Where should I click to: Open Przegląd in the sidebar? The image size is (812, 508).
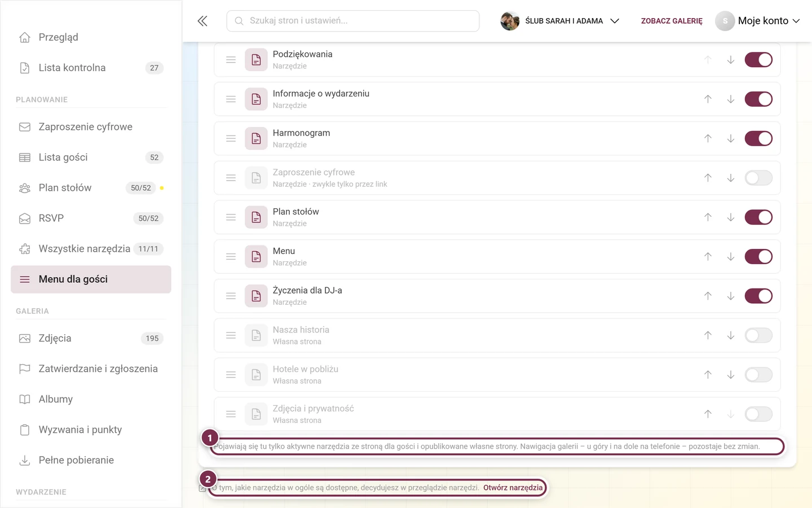click(x=91, y=37)
